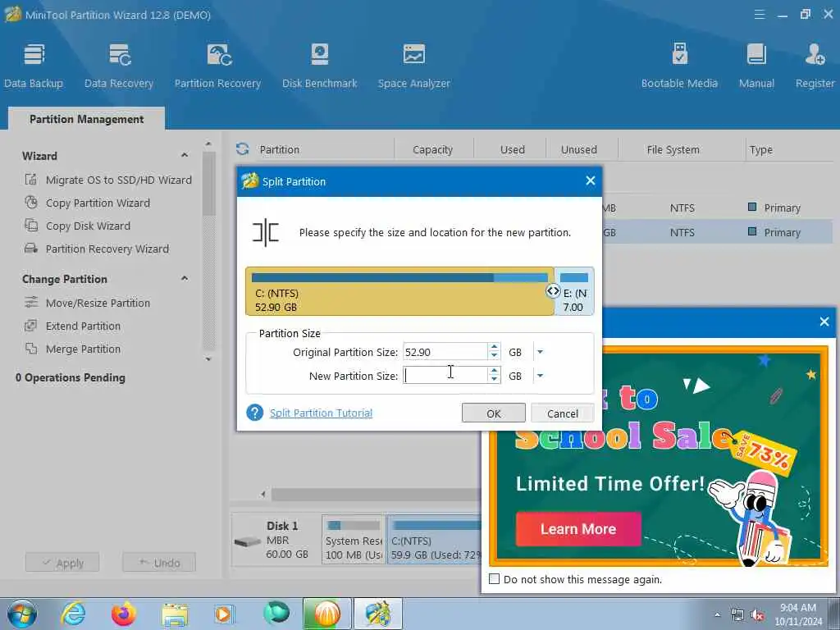The height and width of the screenshot is (630, 840).
Task: Open the hamburger menu in the title bar
Action: pyautogui.click(x=759, y=15)
